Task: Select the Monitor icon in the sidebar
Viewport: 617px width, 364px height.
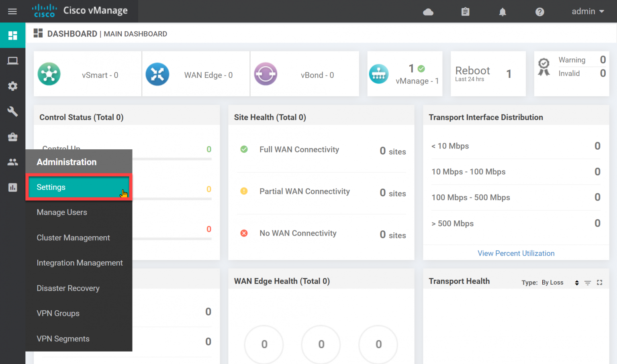Action: click(x=12, y=61)
